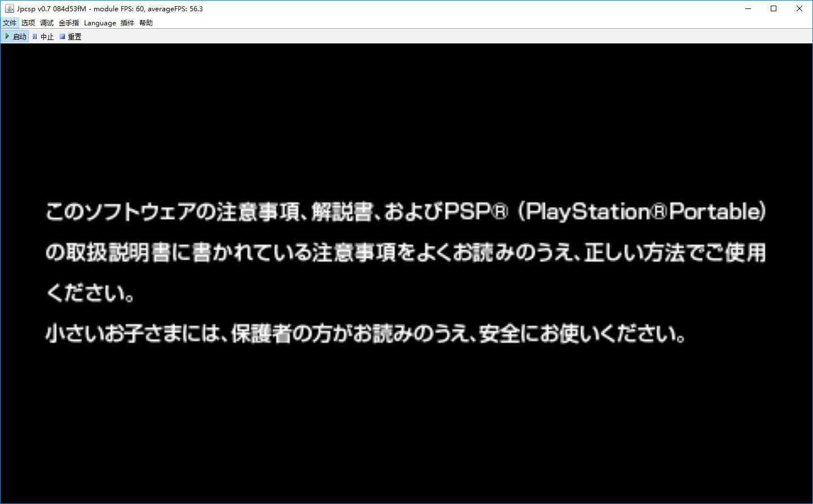Click the 启动 (Run) toolbar button
Screen dimensions: 813x504
(15, 37)
